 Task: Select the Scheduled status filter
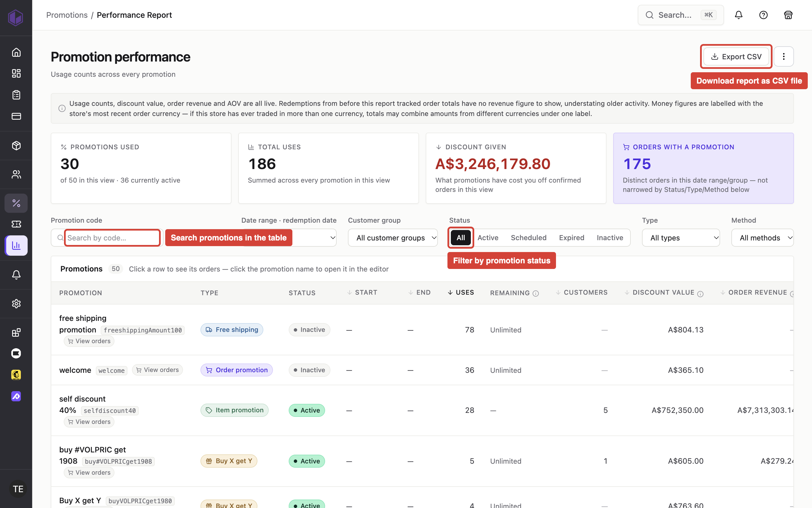click(528, 238)
